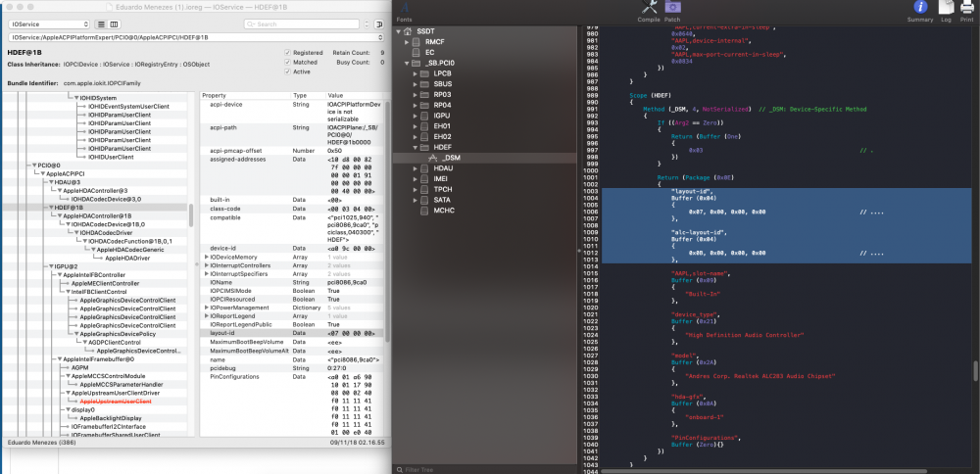Screen dimensions: 980x474
Task: Toggle the Registered checkbox
Action: point(287,53)
